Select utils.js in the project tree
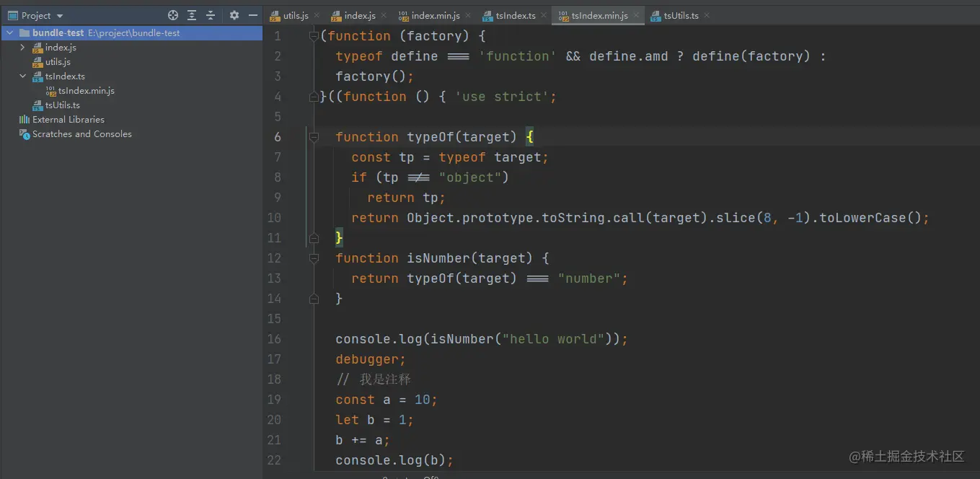The height and width of the screenshot is (479, 980). [x=58, y=62]
